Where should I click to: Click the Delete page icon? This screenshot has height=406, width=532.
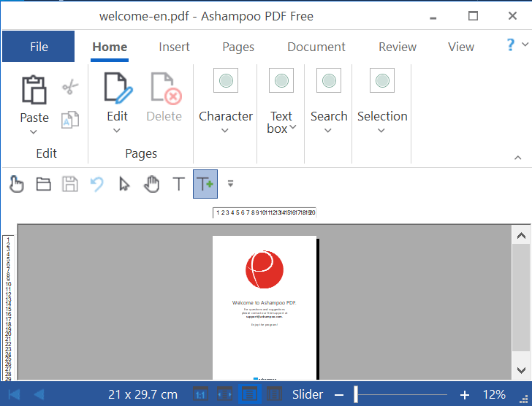point(166,88)
